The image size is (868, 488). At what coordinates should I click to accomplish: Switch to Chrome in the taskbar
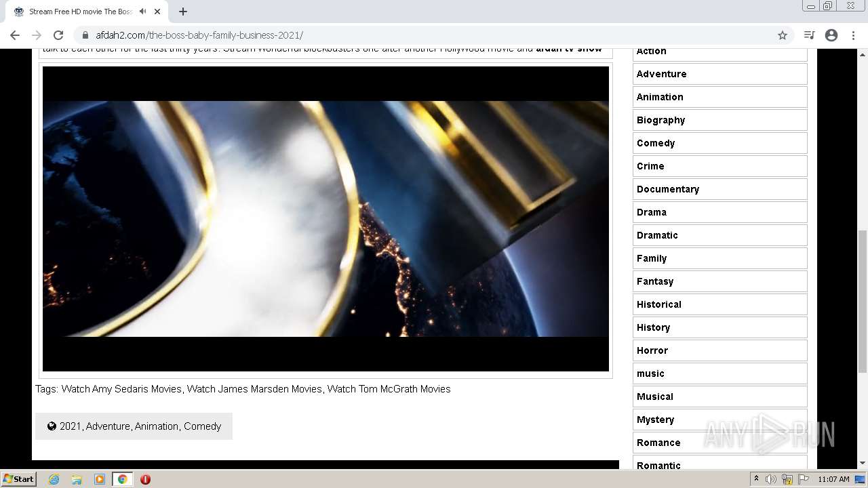tap(122, 479)
